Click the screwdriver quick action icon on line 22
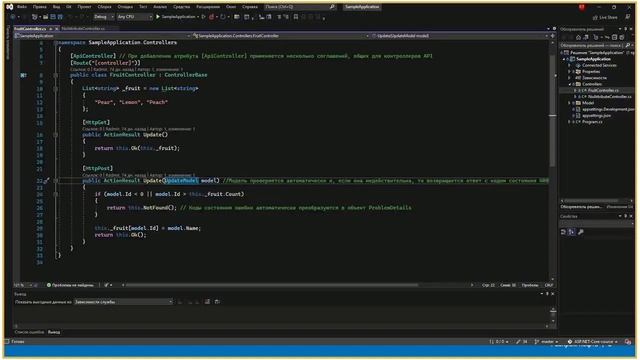Image resolution: width=640 pixels, height=360 pixels. (46, 180)
